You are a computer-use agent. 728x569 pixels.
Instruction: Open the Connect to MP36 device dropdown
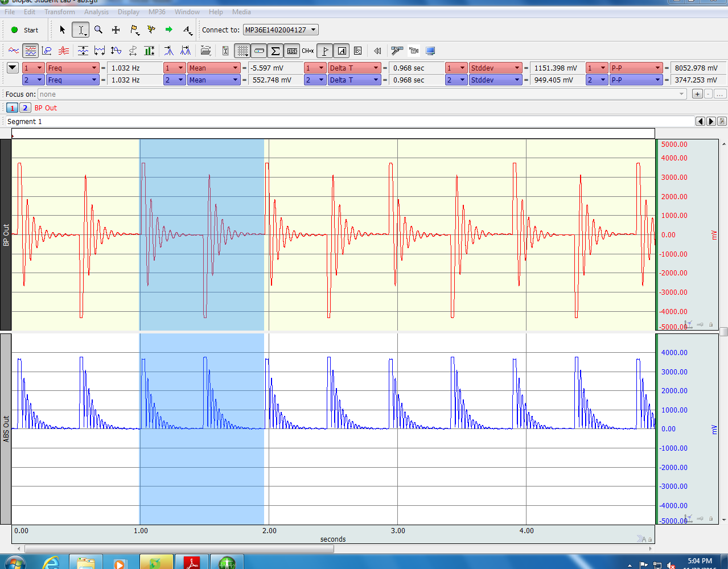[x=281, y=30]
